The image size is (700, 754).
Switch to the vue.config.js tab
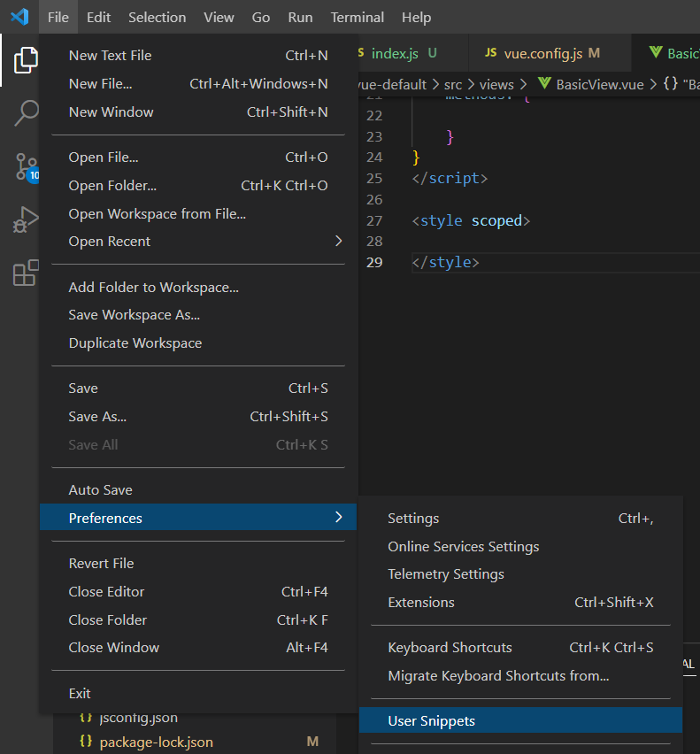550,53
